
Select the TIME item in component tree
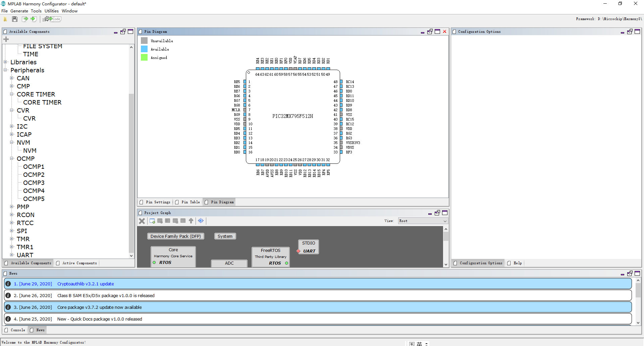click(31, 54)
